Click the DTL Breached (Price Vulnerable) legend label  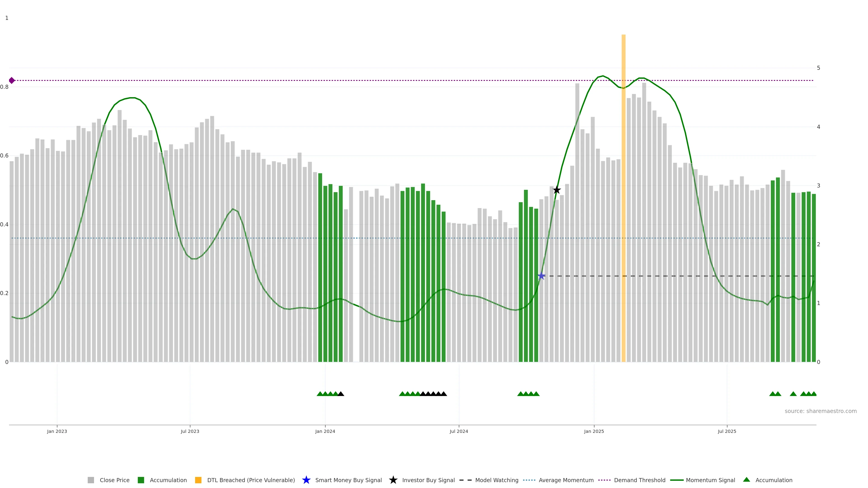(251, 480)
